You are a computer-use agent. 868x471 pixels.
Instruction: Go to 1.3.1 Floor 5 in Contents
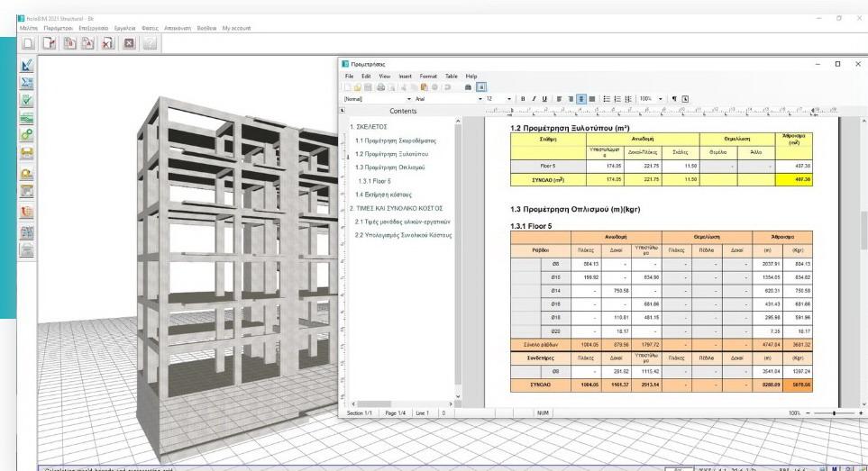[x=377, y=181]
